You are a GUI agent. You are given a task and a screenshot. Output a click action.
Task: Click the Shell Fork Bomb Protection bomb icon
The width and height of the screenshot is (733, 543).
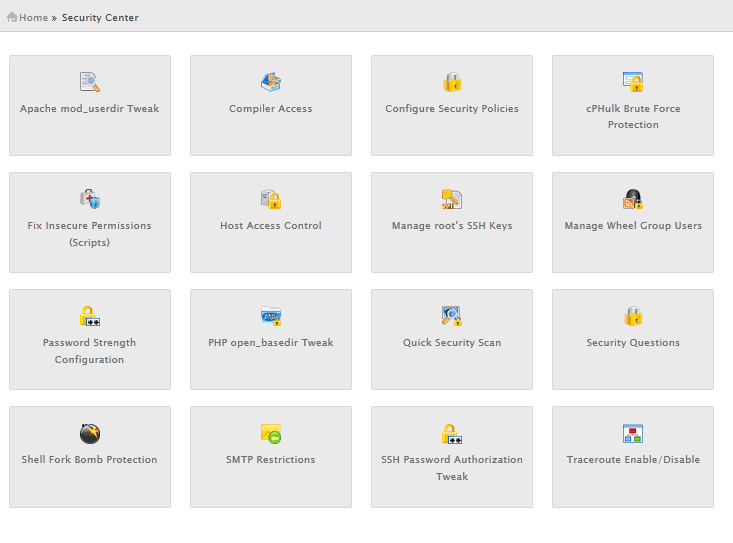tap(90, 433)
